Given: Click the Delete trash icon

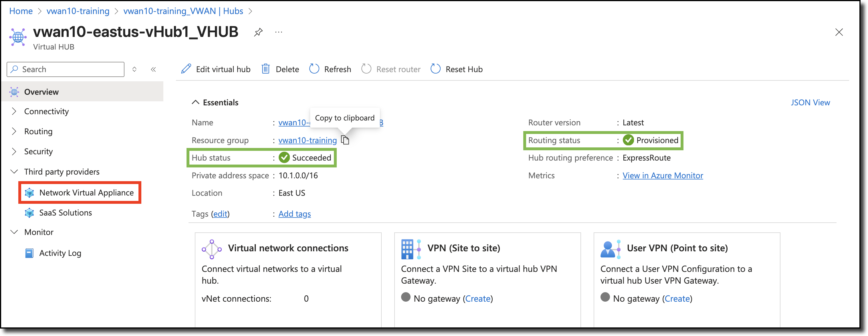Looking at the screenshot, I should point(266,69).
